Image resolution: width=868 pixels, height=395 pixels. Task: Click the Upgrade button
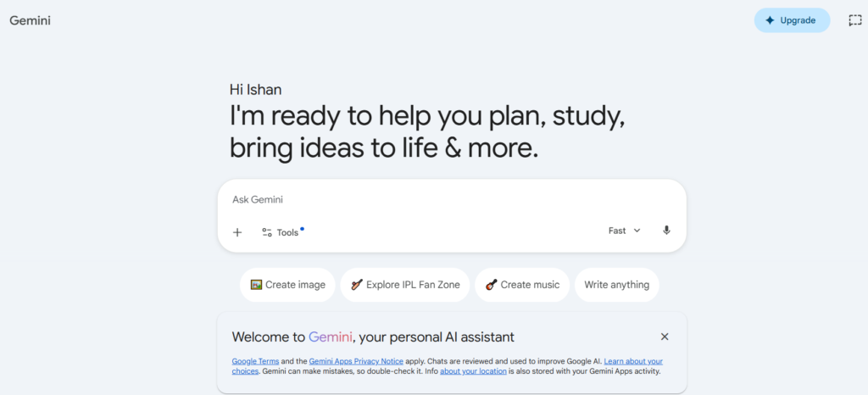coord(792,20)
